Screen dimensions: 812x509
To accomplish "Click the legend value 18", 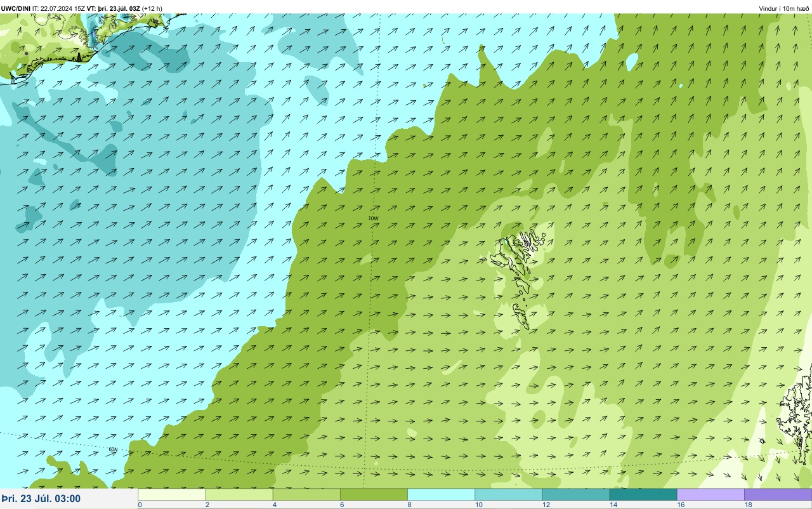I will pos(748,505).
